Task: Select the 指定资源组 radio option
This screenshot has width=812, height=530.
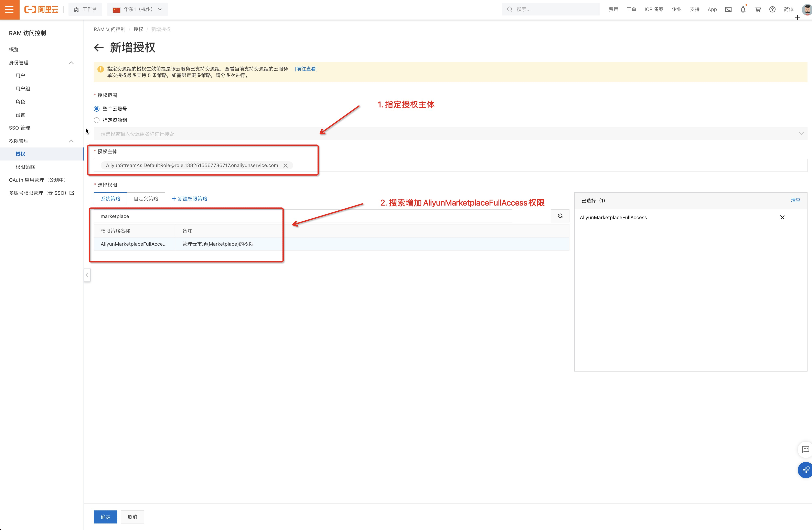Action: pos(97,120)
